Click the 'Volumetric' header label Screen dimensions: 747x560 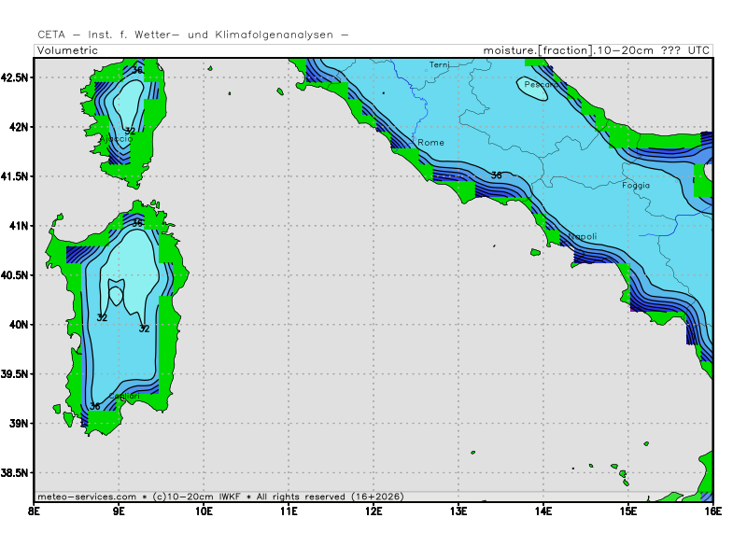tap(68, 49)
